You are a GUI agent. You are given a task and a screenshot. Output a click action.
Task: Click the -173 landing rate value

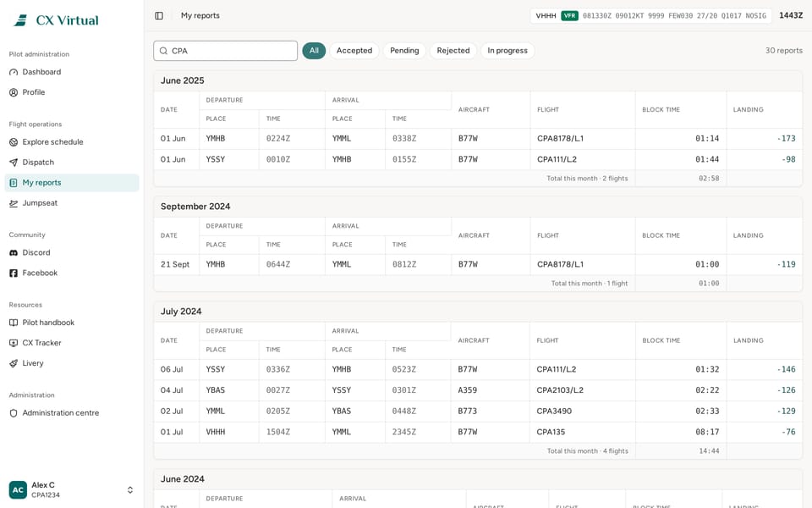click(786, 139)
